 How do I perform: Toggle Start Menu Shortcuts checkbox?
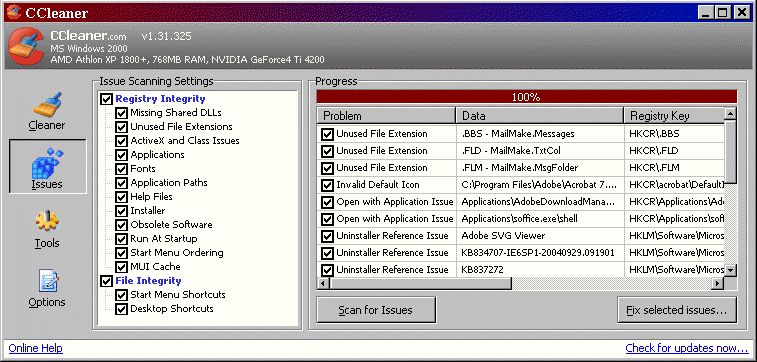click(x=121, y=295)
